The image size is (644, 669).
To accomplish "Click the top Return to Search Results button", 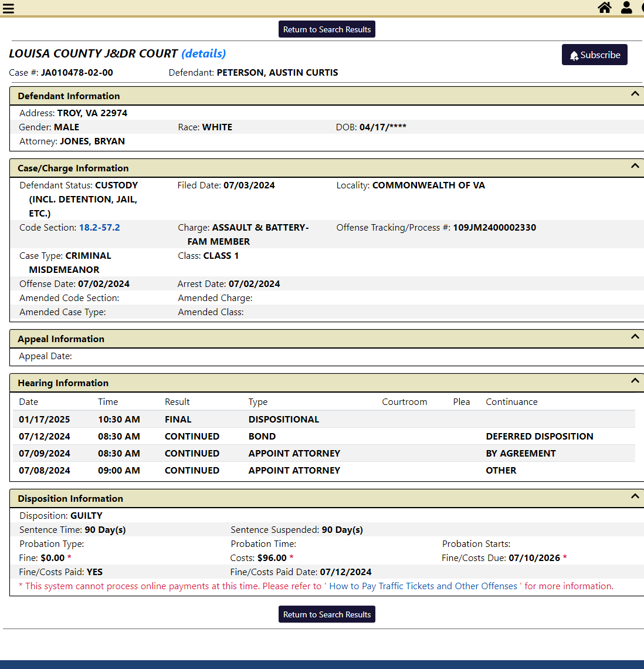I will pyautogui.click(x=327, y=29).
